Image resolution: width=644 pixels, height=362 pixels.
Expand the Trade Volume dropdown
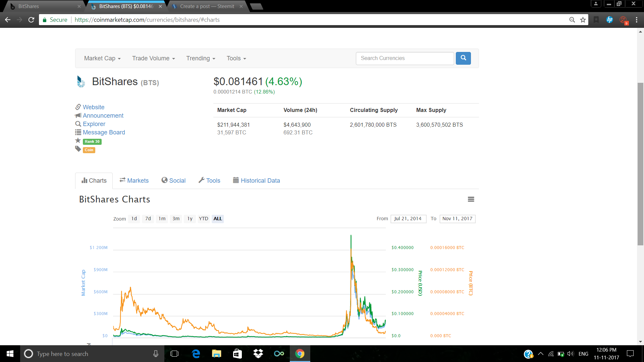[x=153, y=58]
